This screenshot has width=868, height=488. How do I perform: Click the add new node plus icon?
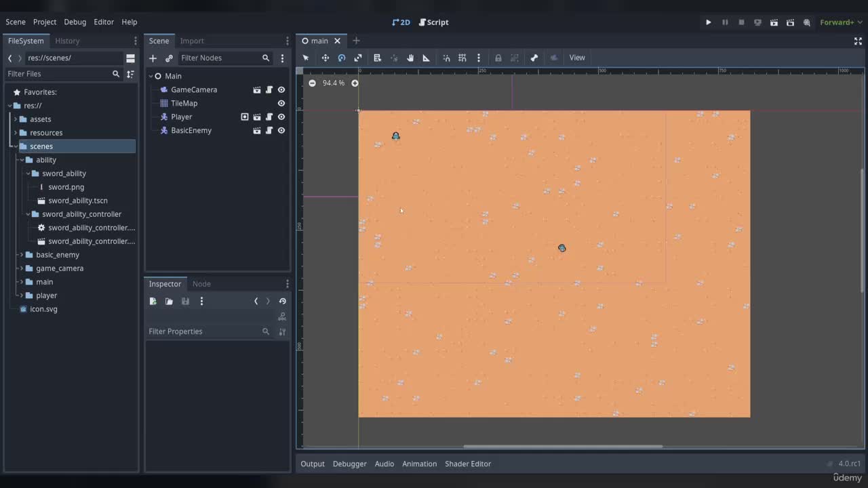click(153, 58)
